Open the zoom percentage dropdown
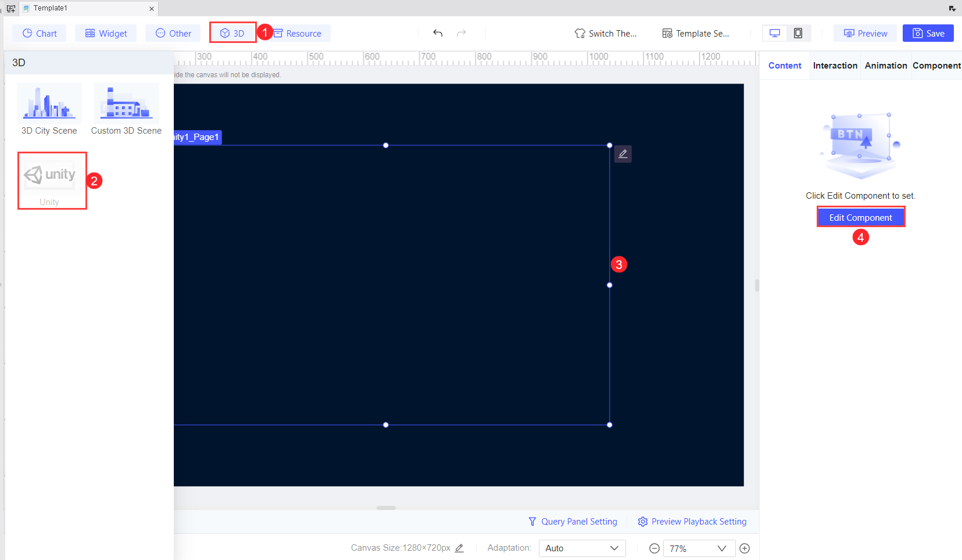962x560 pixels. [699, 548]
